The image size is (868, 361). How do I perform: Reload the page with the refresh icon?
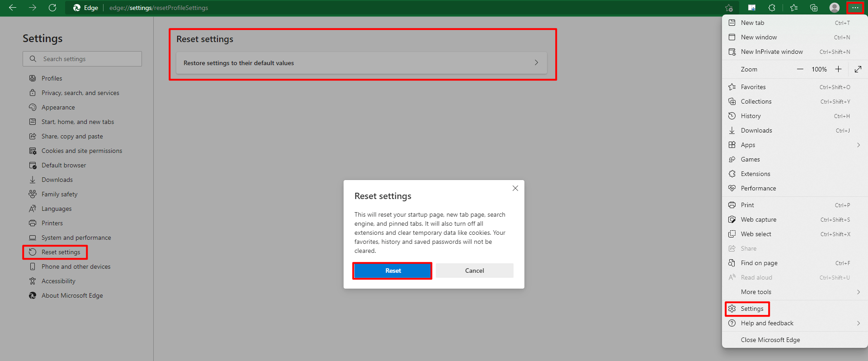(x=52, y=8)
